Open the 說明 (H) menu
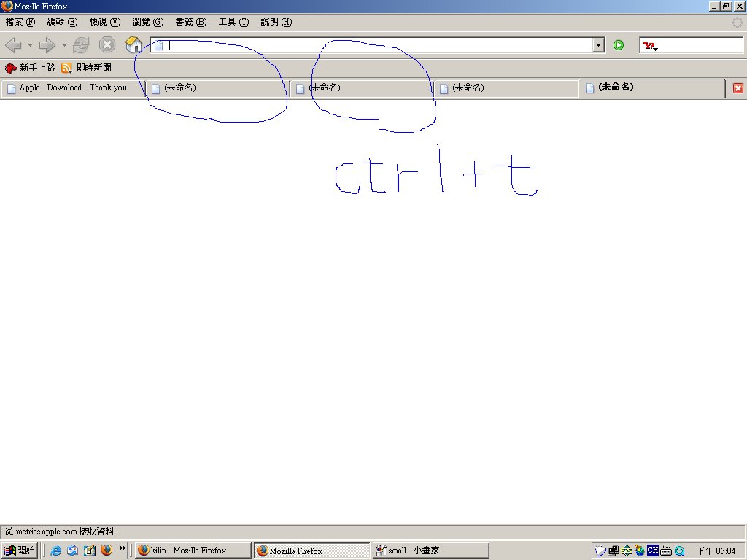747x560 pixels. click(276, 22)
